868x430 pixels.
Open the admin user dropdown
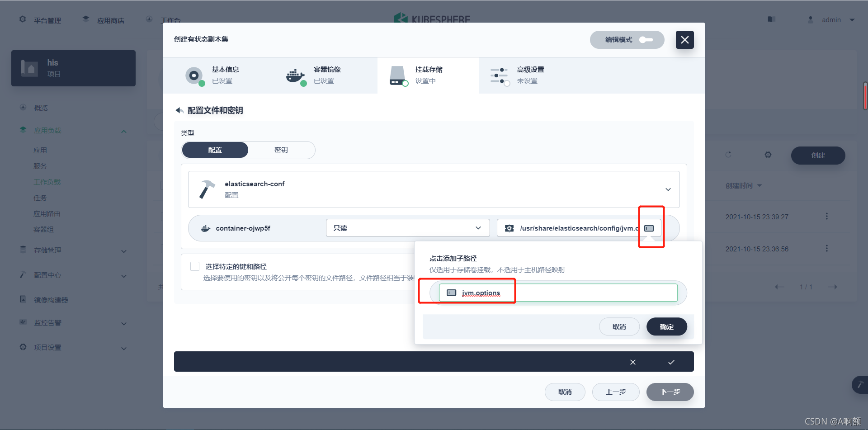coord(831,20)
